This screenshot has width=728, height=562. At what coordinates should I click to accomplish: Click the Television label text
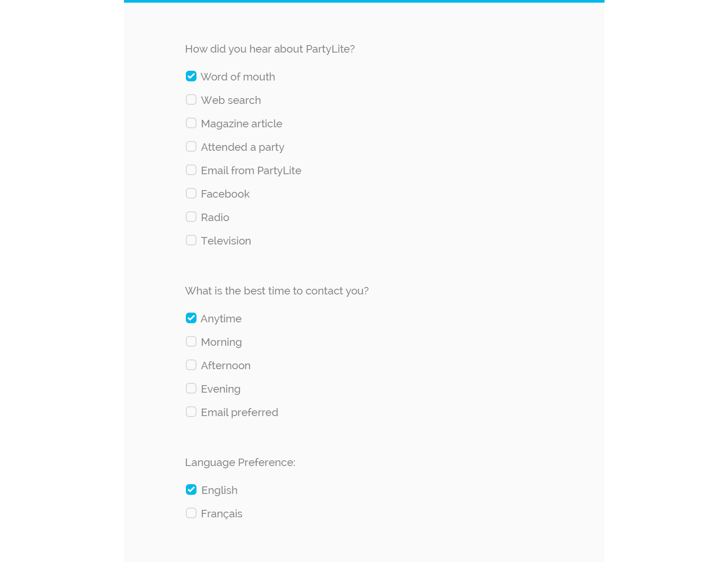226,241
